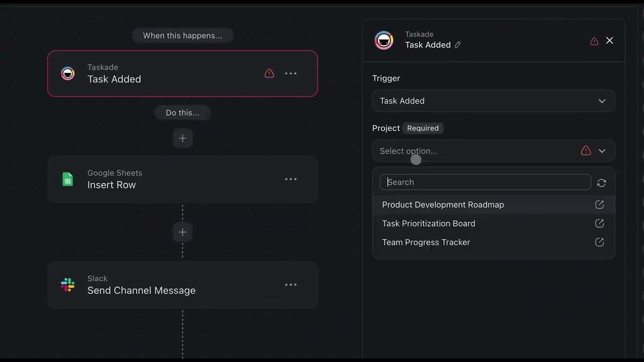
Task: Click the Trigger field label
Action: [x=386, y=78]
